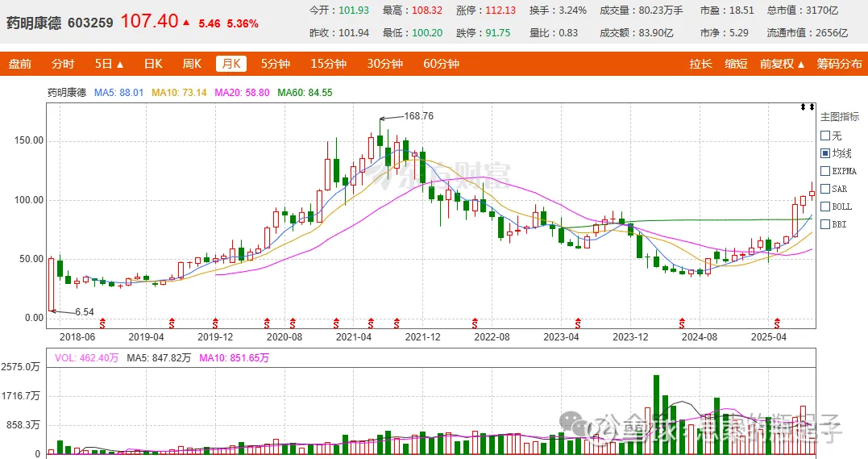868x459 pixels.
Task: Click the MA10: 73.14 legend label
Action: pos(179,93)
